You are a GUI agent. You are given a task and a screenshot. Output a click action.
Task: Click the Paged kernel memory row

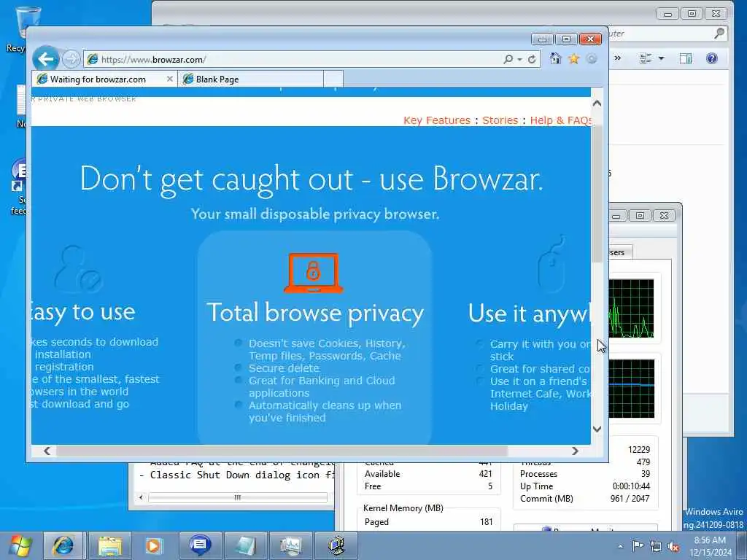tap(427, 522)
